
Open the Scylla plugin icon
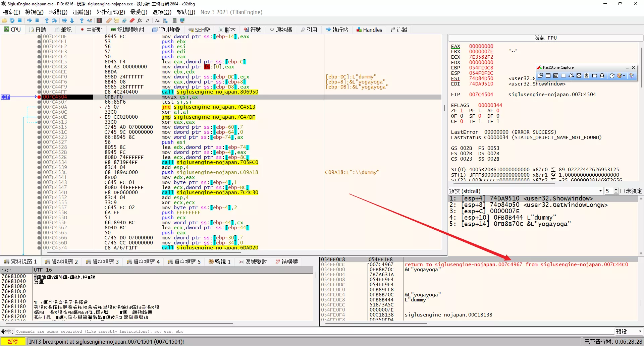[99, 20]
